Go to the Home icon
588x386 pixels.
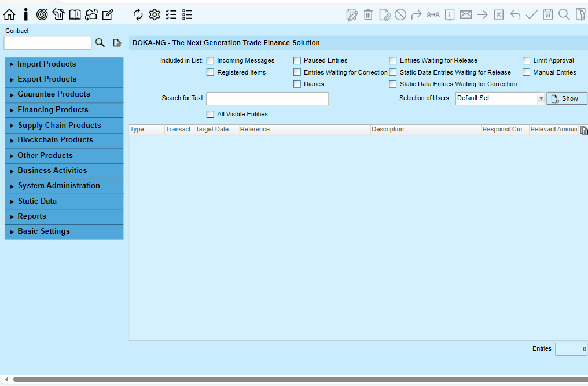(x=9, y=14)
